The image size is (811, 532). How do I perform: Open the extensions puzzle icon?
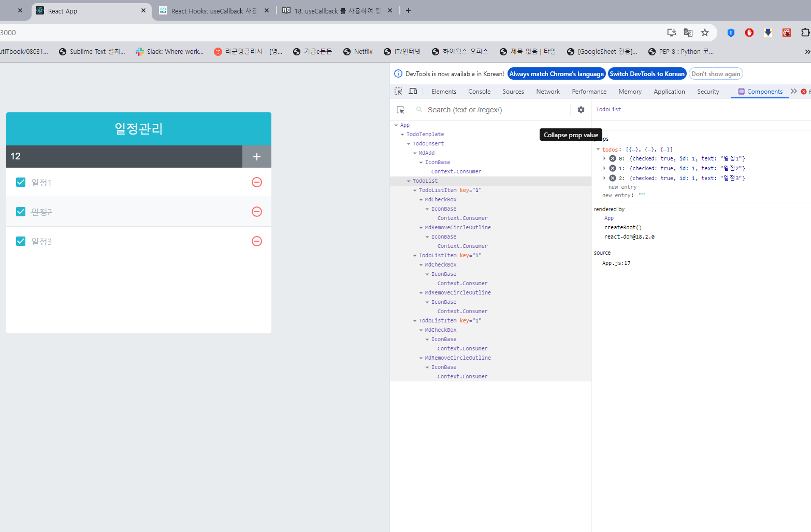(805, 33)
